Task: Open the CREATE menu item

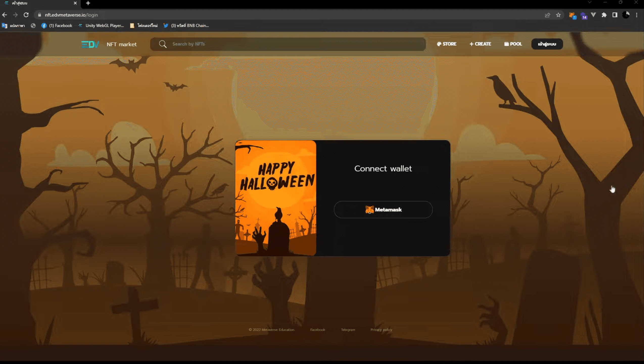Action: pos(480,44)
